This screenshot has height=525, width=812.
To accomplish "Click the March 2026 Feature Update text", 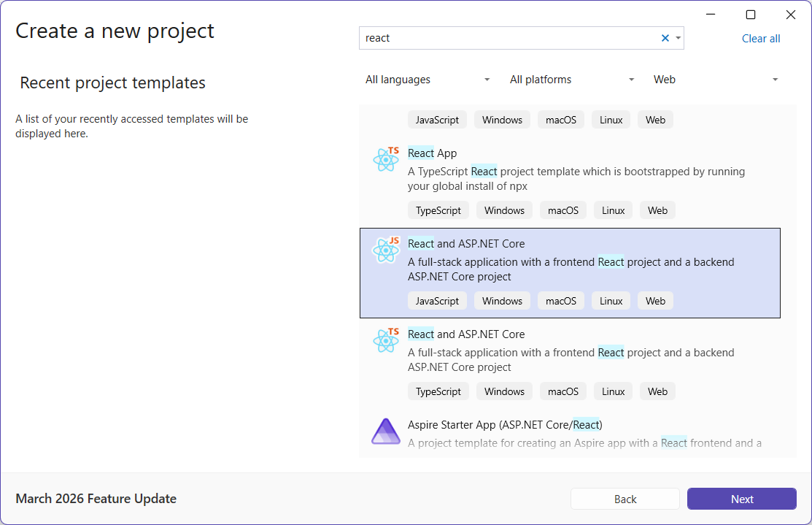I will tap(96, 499).
